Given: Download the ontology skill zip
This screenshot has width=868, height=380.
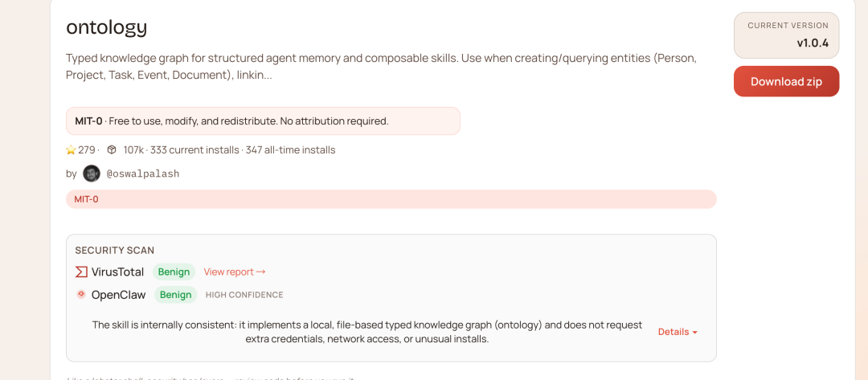Looking at the screenshot, I should [x=786, y=81].
